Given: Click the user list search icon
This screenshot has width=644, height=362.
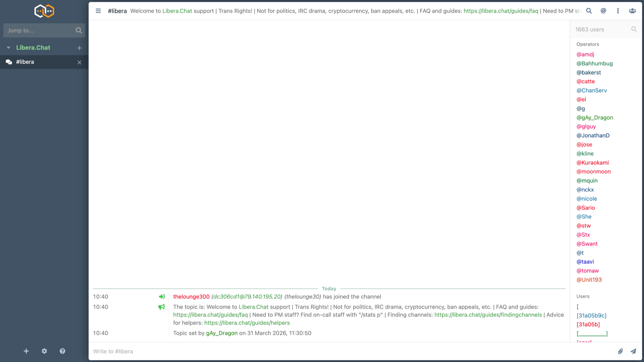Looking at the screenshot, I should [634, 29].
